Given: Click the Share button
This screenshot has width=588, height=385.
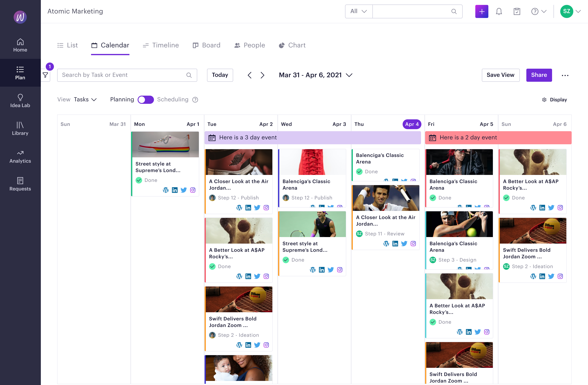Looking at the screenshot, I should [x=539, y=75].
